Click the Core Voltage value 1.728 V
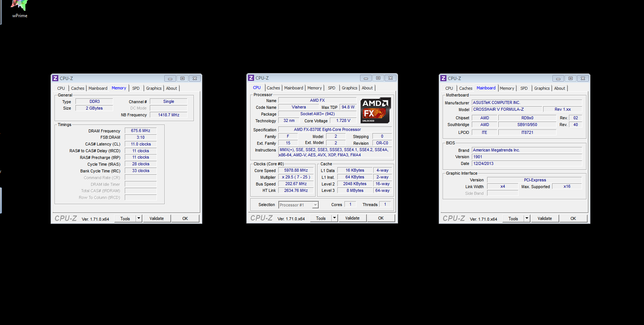The width and height of the screenshot is (644, 325). click(x=343, y=120)
